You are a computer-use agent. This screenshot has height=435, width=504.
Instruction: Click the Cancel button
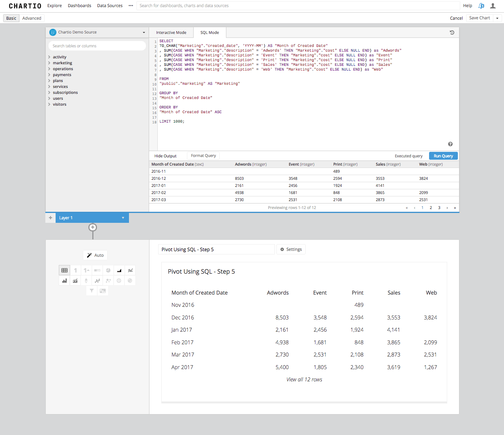[456, 18]
